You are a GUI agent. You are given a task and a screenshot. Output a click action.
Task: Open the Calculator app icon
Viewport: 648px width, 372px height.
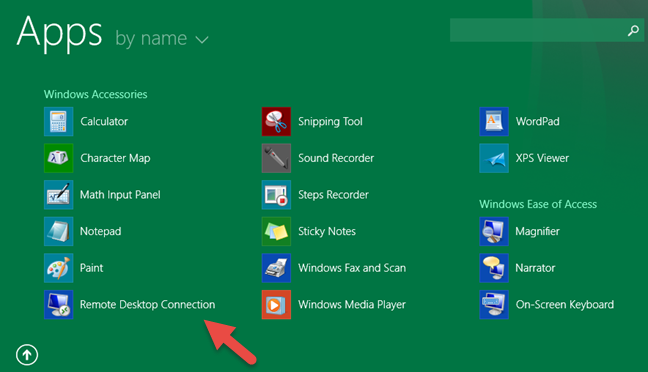click(59, 122)
